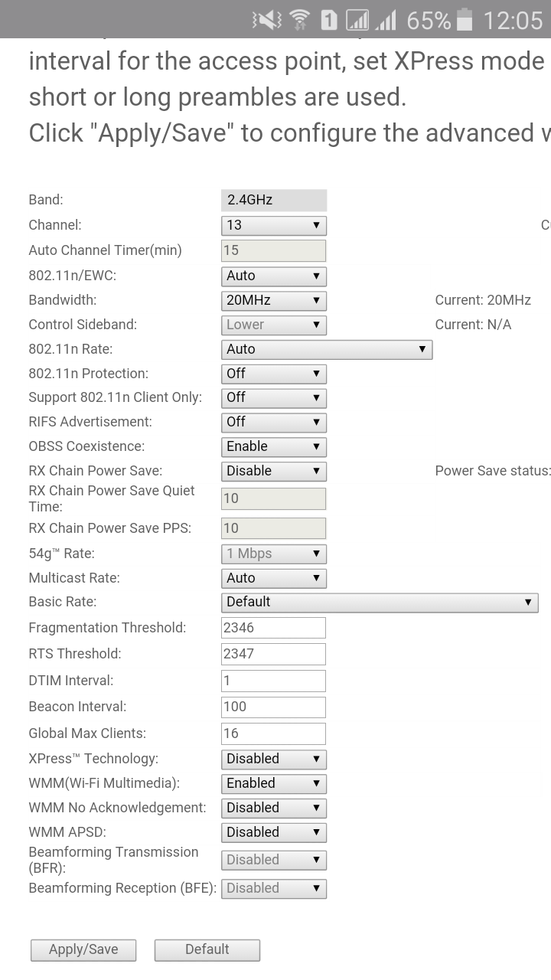Open the XPress Technology Disabled dropdown
The height and width of the screenshot is (980, 551).
(274, 759)
